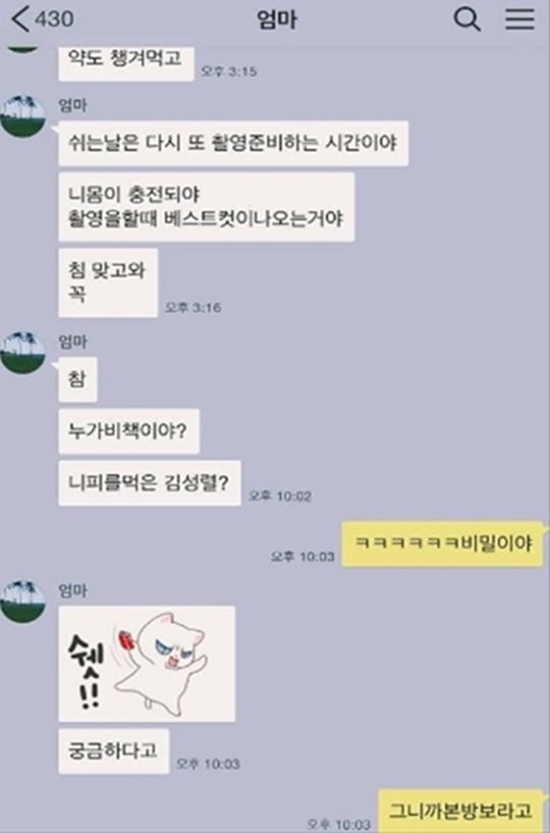
Task: Tap the 엄마 sender name above 참
Action: 73,342
